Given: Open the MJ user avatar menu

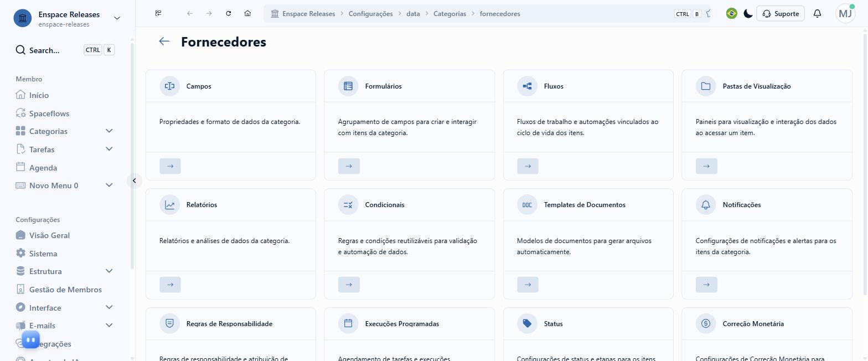Looking at the screenshot, I should tap(846, 14).
